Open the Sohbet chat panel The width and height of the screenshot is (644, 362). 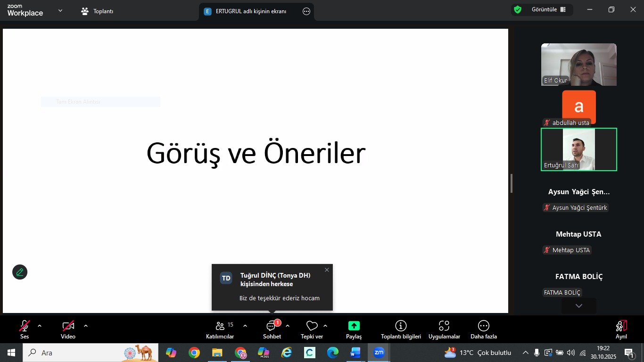pos(272,329)
